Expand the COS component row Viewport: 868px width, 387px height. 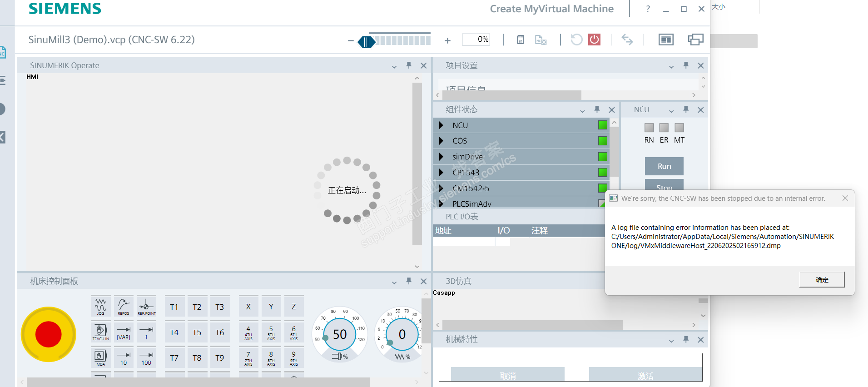pyautogui.click(x=441, y=141)
